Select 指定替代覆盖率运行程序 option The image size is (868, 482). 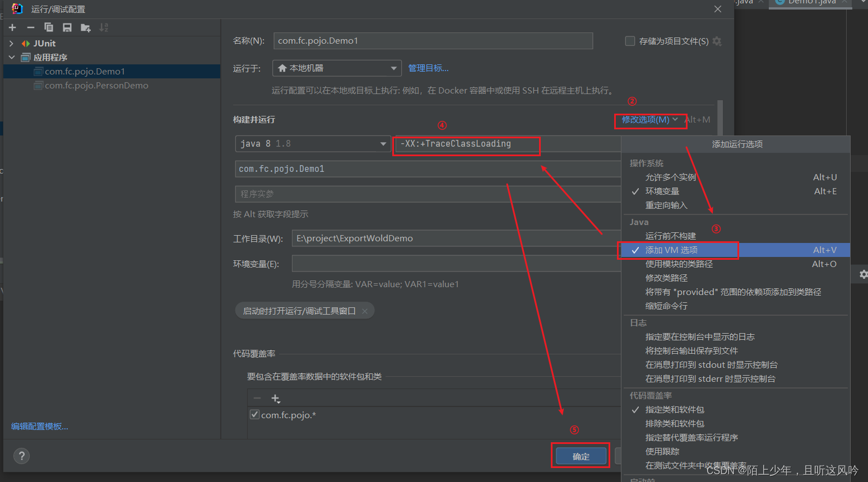coord(736,438)
